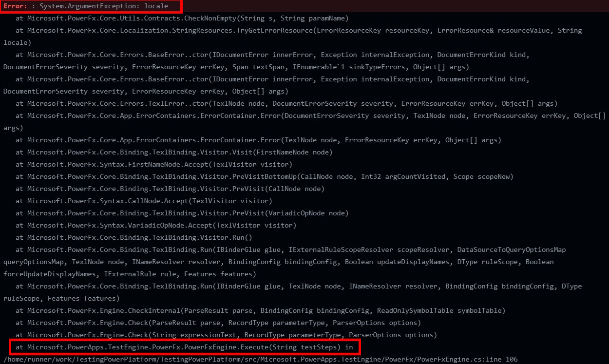Click the 'ruleScope, Features features)' continuation line
609x364 pixels.
coord(60,299)
